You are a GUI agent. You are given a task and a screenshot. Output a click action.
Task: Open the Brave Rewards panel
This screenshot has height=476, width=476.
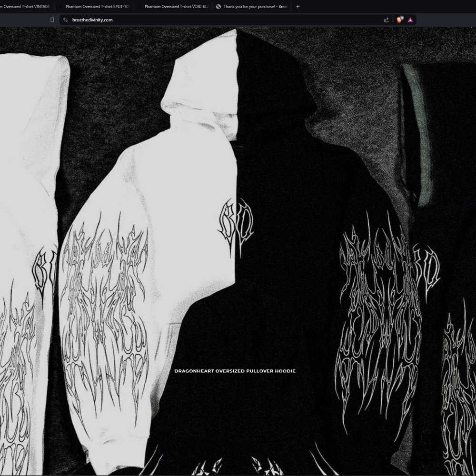tap(410, 20)
